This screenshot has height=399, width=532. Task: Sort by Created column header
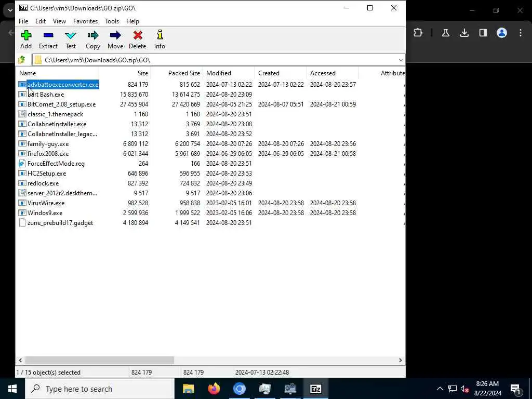click(x=281, y=73)
